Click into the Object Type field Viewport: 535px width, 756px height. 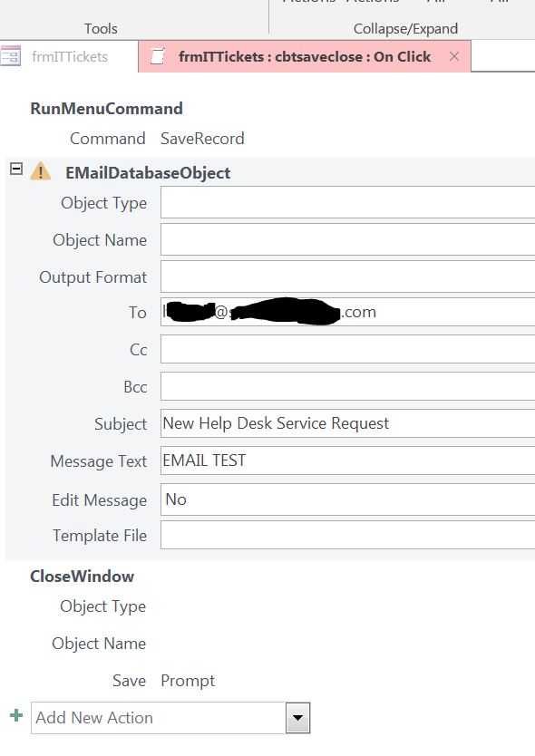click(x=348, y=202)
